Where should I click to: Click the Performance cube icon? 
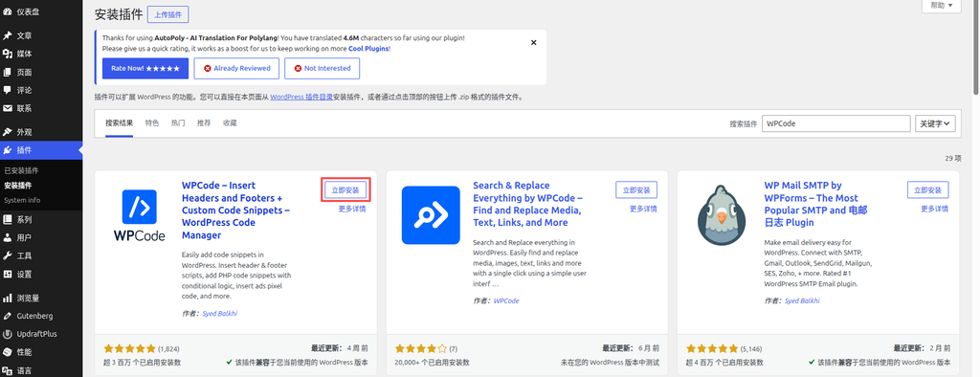[8, 352]
